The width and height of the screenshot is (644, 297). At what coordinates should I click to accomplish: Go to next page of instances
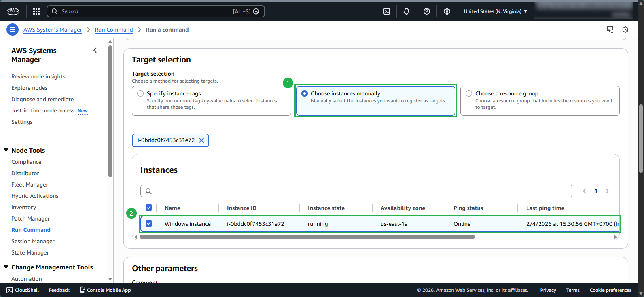pos(607,191)
